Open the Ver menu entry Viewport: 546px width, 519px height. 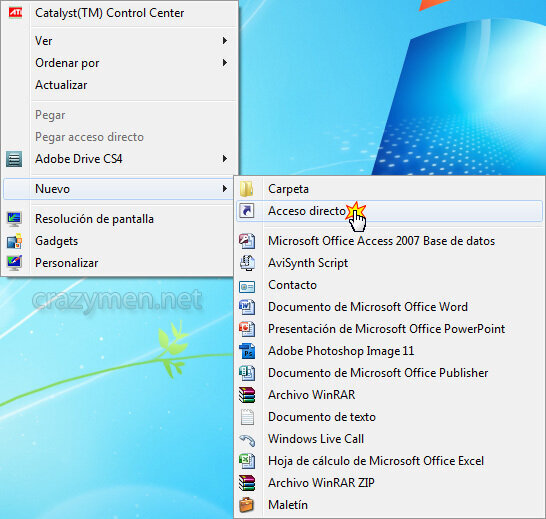pyautogui.click(x=120, y=41)
